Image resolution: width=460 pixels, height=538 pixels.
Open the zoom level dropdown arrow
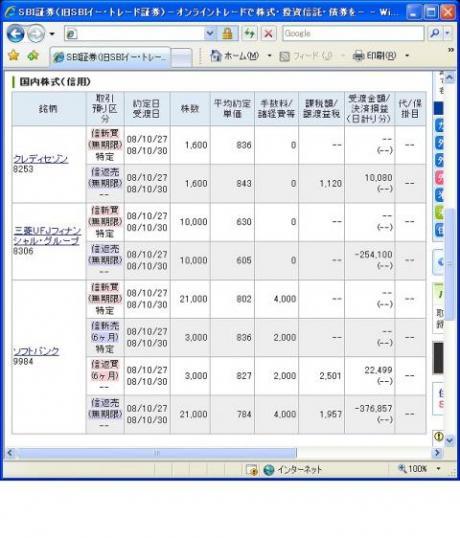pos(438,469)
